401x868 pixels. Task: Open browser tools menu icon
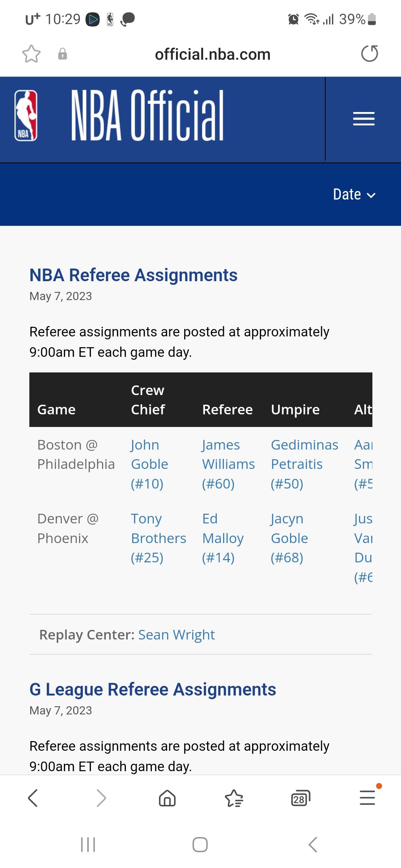point(368,798)
